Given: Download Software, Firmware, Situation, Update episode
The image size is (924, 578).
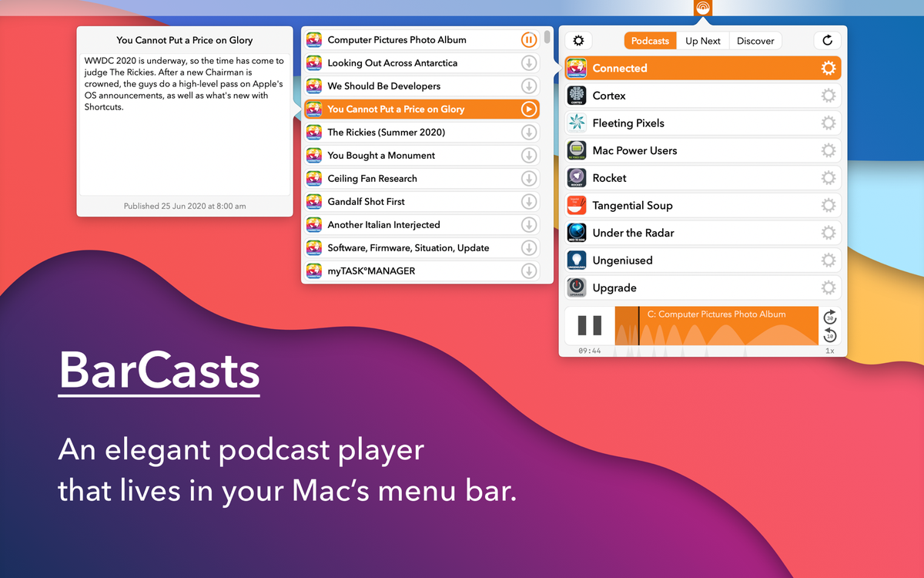Looking at the screenshot, I should 529,248.
